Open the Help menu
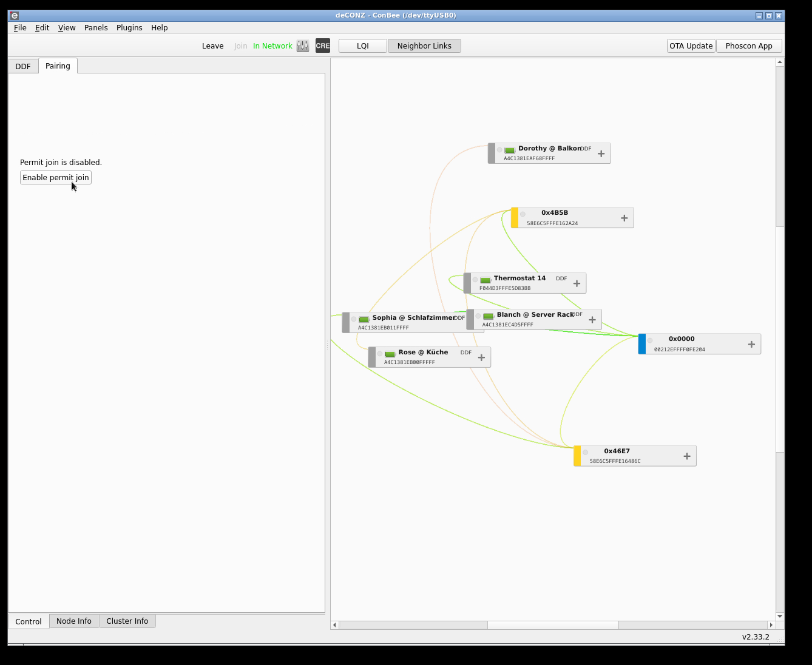 tap(160, 28)
